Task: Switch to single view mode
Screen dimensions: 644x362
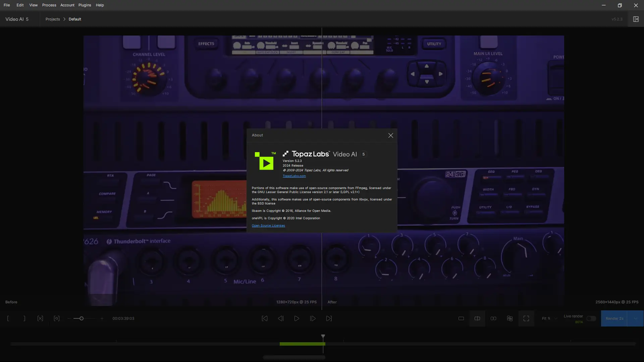Action: coord(461,318)
